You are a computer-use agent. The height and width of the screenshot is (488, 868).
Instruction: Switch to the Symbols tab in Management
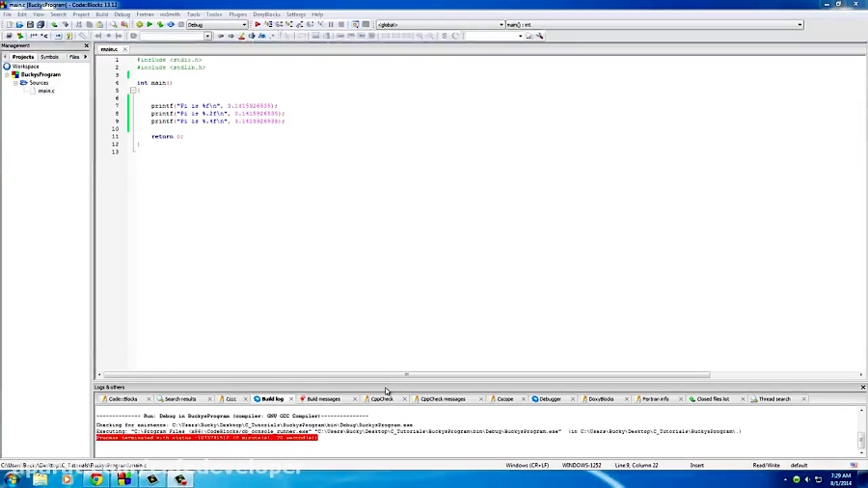click(49, 57)
